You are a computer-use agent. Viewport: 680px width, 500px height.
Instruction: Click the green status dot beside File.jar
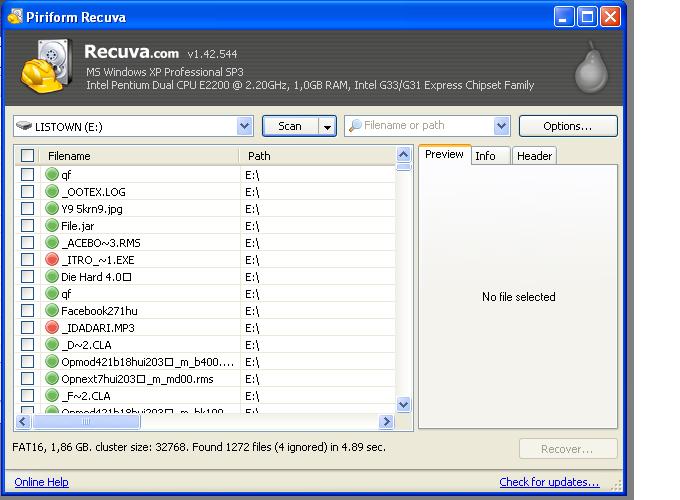tap(52, 225)
